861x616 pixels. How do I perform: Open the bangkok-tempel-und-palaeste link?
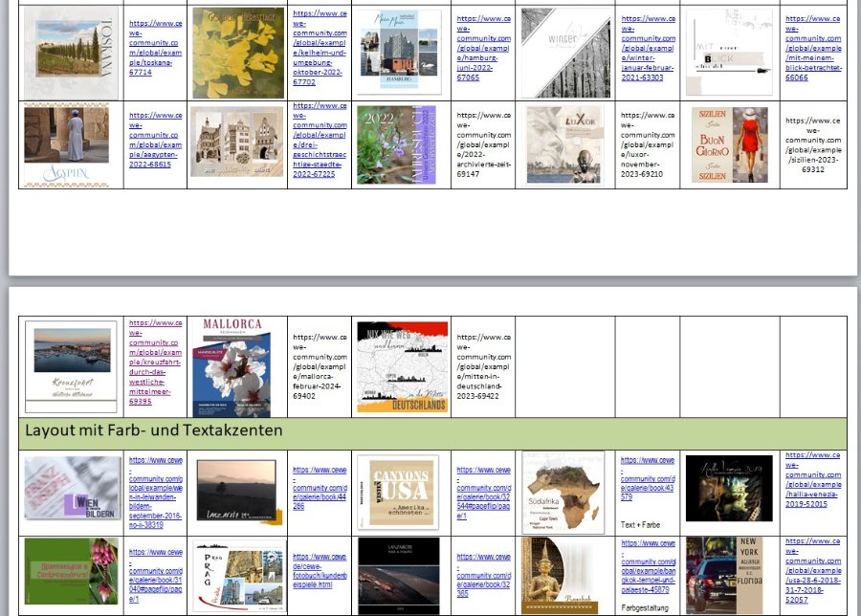pos(648,568)
